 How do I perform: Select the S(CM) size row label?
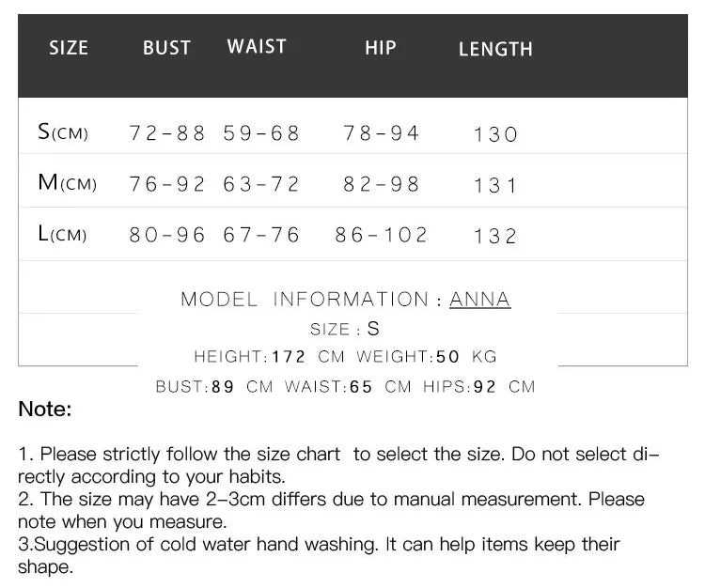(63, 132)
